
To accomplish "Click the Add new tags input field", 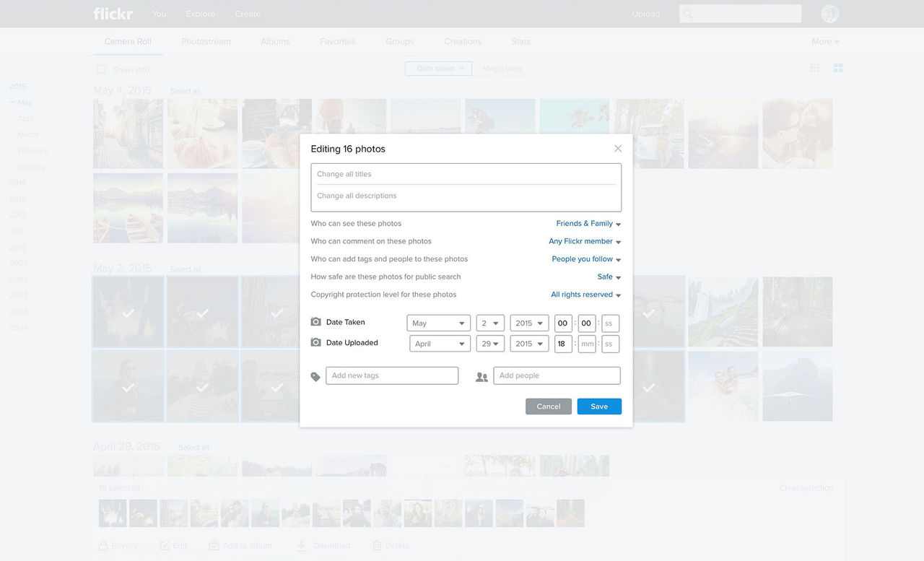I will (x=392, y=375).
